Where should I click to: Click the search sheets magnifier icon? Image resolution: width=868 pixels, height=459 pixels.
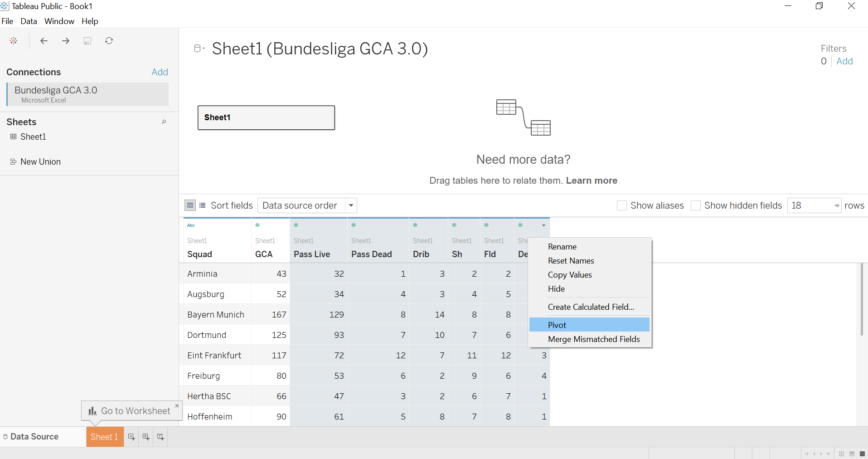point(164,122)
